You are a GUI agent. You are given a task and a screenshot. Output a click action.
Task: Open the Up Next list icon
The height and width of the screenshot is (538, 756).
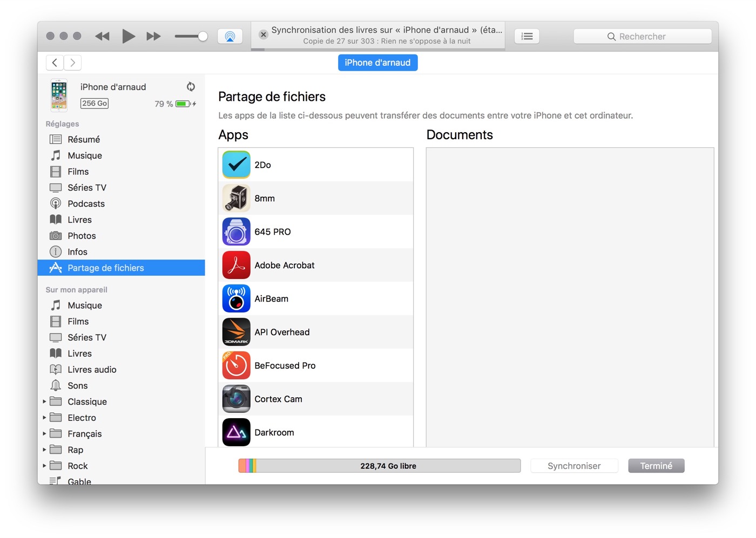(527, 36)
